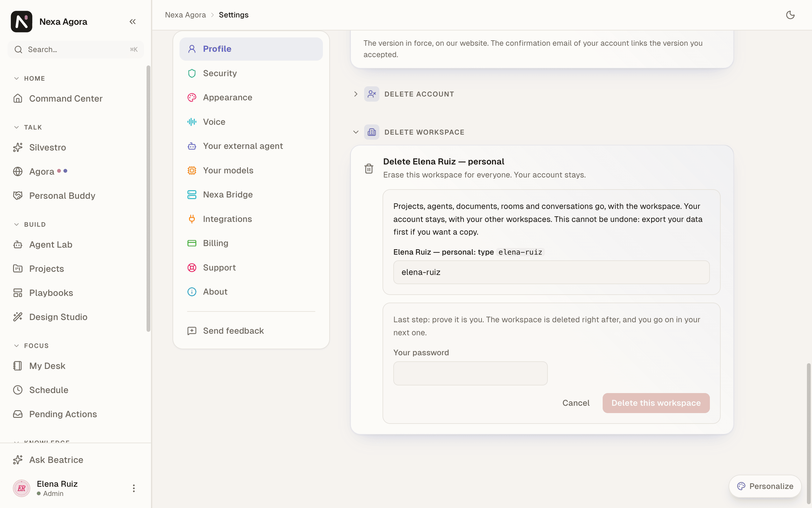Click Billing card icon

pyautogui.click(x=192, y=243)
